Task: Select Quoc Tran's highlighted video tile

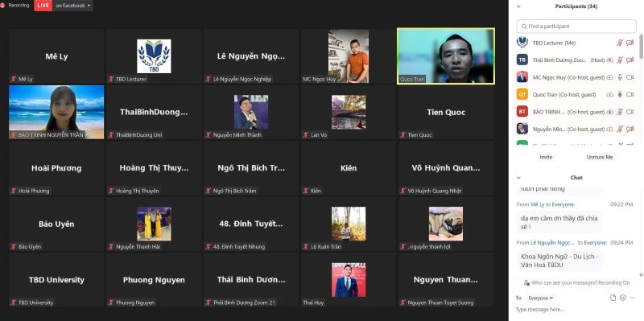Action: (446, 56)
